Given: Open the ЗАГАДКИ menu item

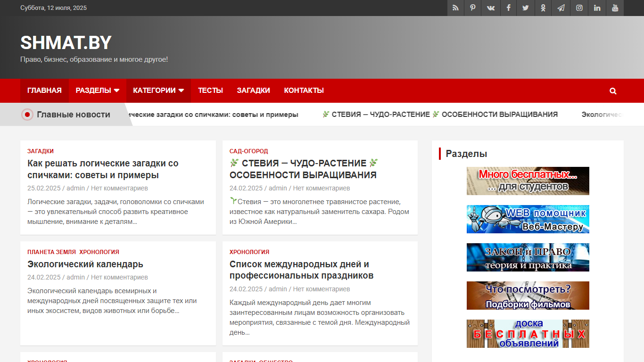Looking at the screenshot, I should [253, 90].
